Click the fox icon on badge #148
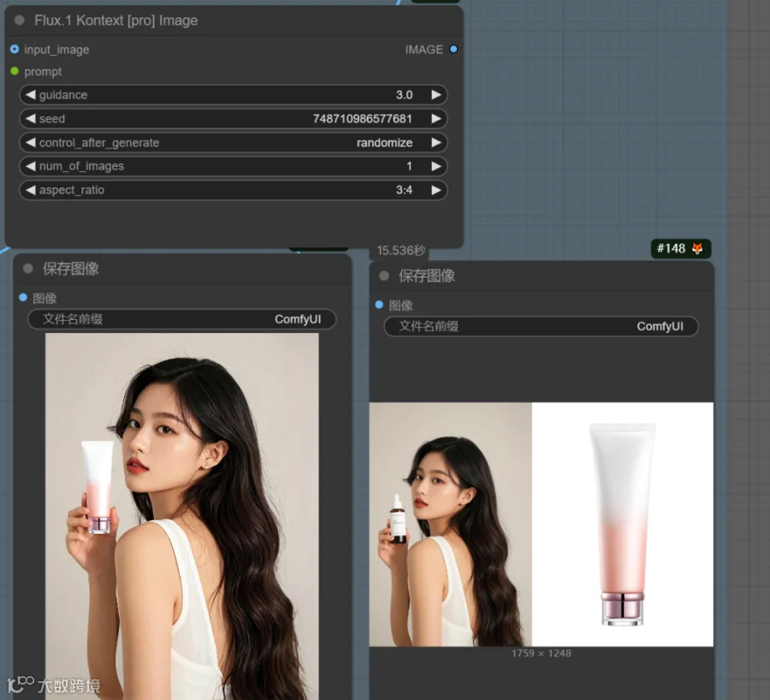The width and height of the screenshot is (770, 700). click(696, 248)
